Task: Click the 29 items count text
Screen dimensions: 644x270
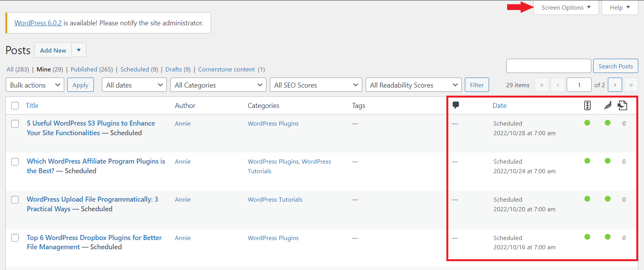Action: pyautogui.click(x=518, y=85)
